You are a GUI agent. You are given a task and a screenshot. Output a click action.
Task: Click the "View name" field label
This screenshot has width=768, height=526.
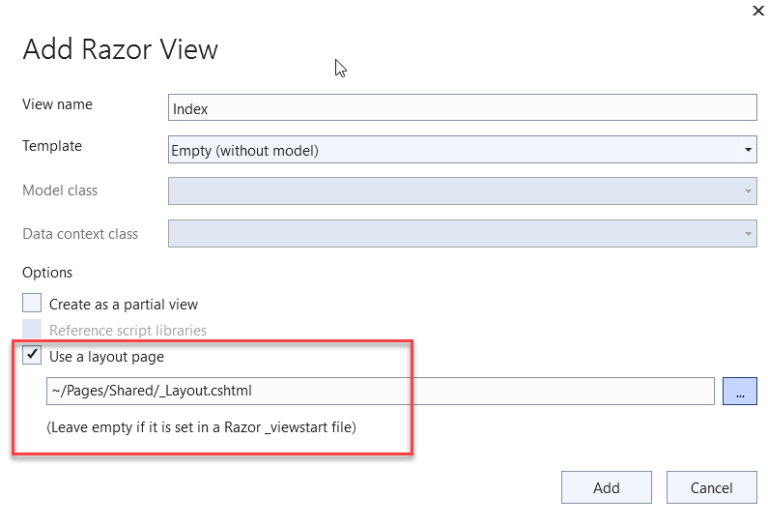57,104
